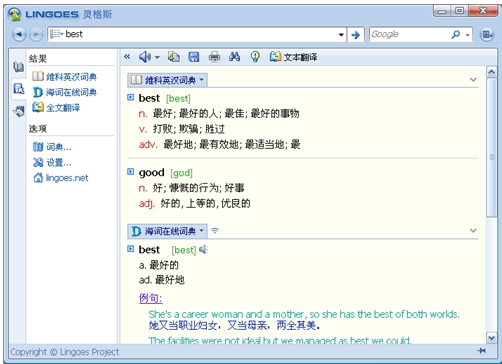
Task: Click the headword 'good'
Action: 151,173
